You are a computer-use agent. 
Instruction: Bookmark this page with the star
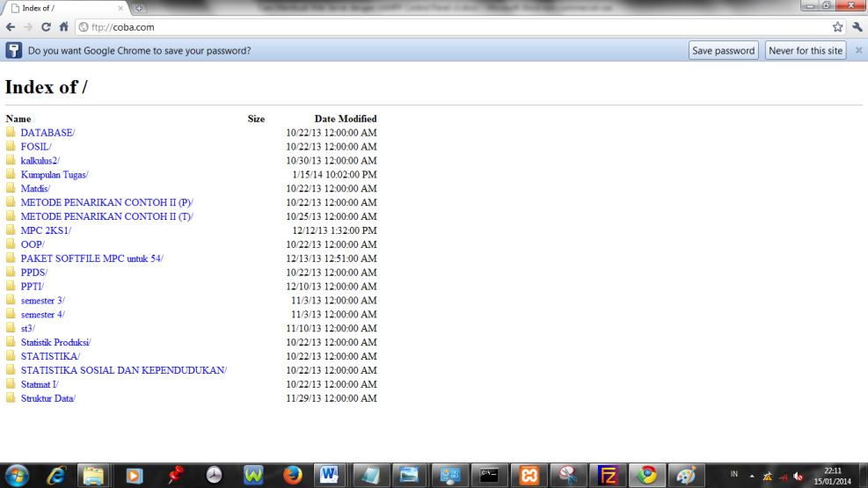click(837, 27)
